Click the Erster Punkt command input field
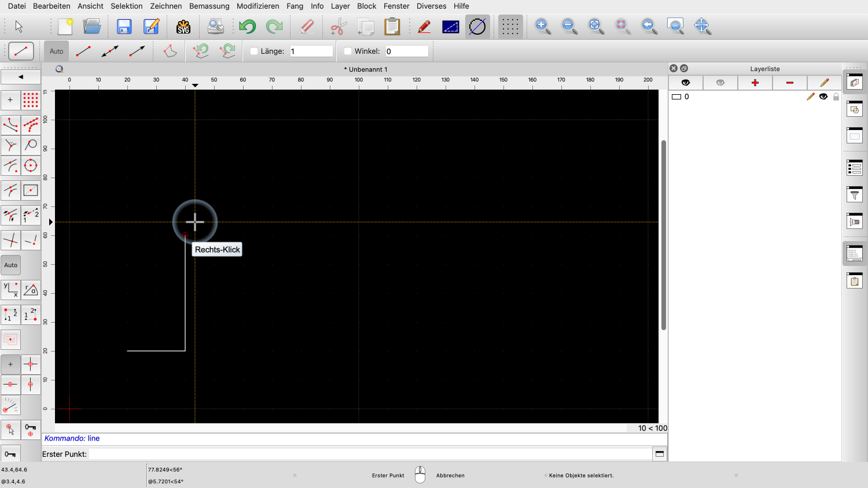Image resolution: width=868 pixels, height=488 pixels. pyautogui.click(x=369, y=454)
